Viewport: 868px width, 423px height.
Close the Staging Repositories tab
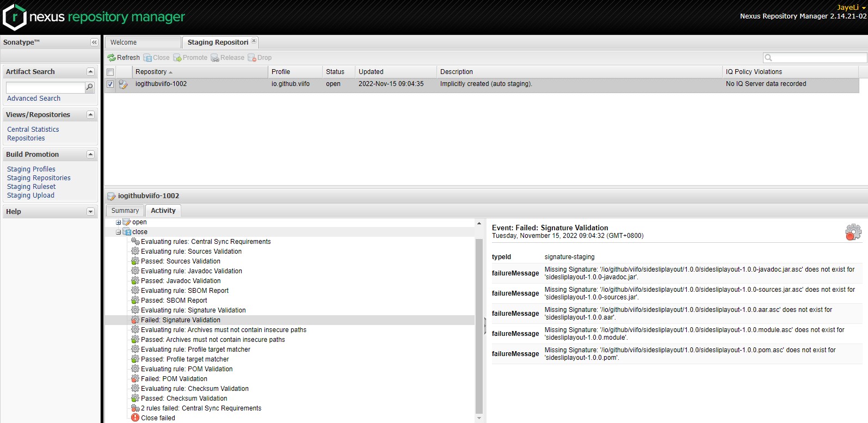(254, 41)
